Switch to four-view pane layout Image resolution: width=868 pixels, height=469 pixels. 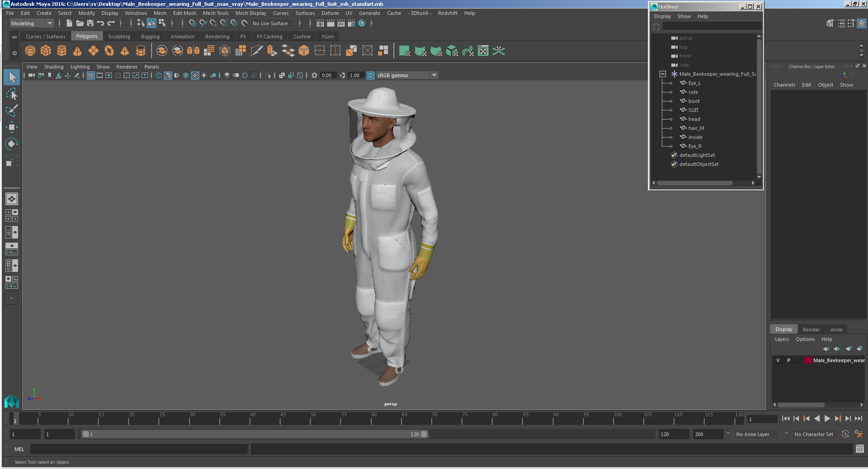point(12,216)
